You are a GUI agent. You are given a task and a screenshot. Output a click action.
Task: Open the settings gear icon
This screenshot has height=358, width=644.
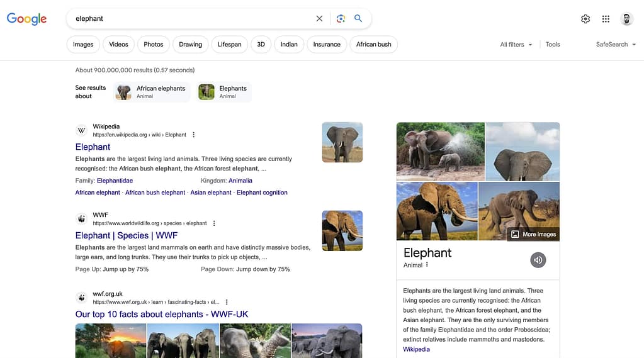(585, 19)
